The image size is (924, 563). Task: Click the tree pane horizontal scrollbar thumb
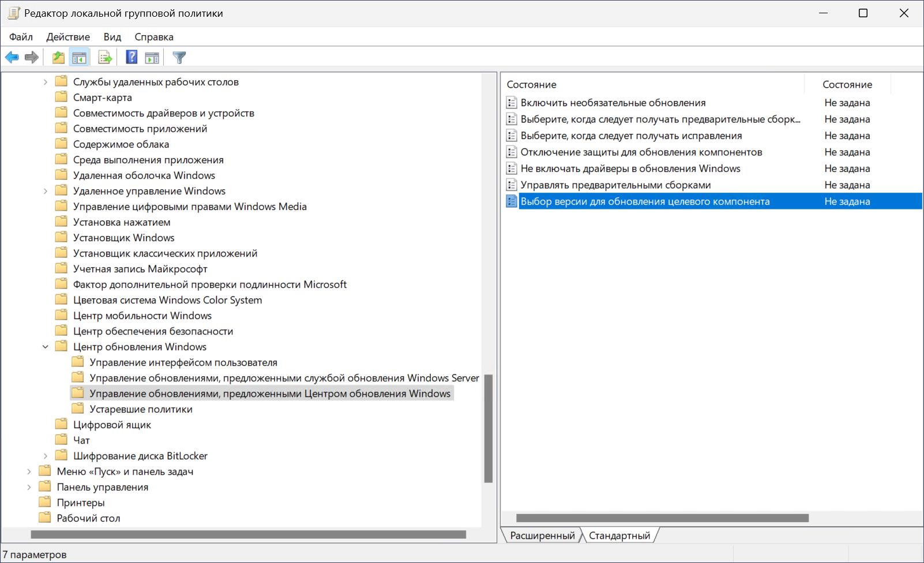click(249, 534)
